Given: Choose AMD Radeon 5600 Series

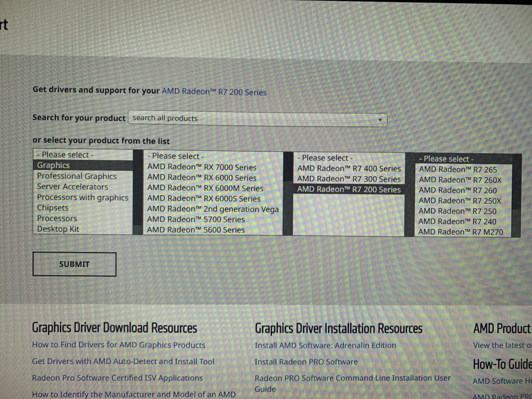Looking at the screenshot, I should coord(213,230).
